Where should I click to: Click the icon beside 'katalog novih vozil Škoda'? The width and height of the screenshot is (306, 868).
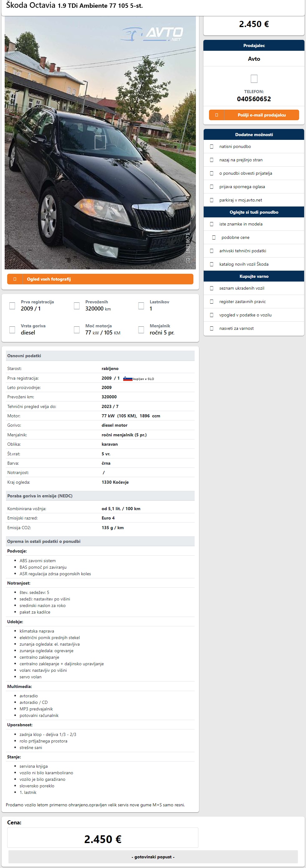coord(211,264)
